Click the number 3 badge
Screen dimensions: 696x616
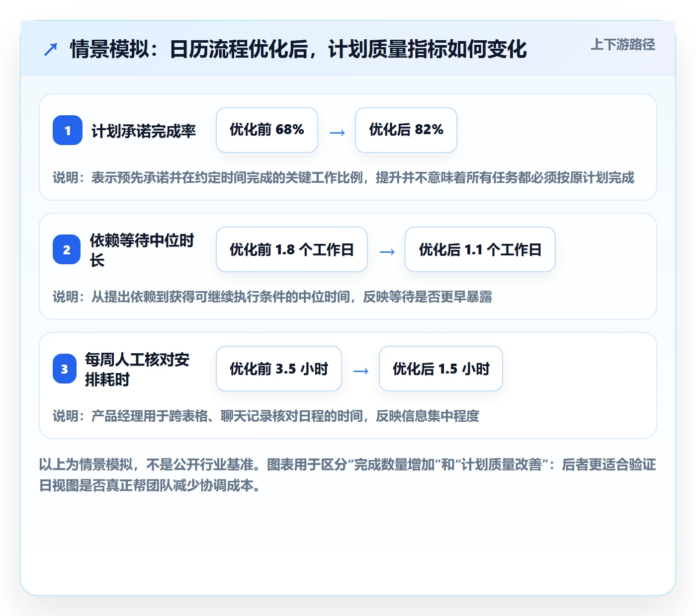65,369
